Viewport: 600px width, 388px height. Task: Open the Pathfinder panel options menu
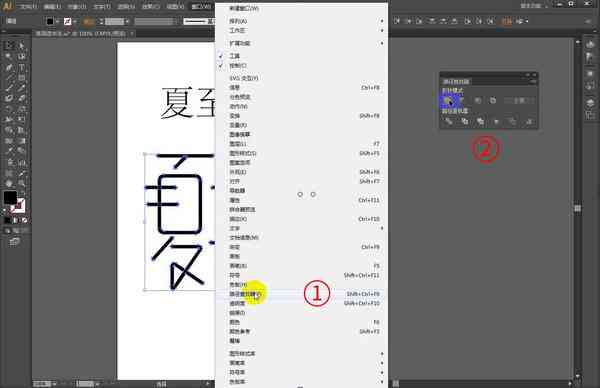[533, 81]
